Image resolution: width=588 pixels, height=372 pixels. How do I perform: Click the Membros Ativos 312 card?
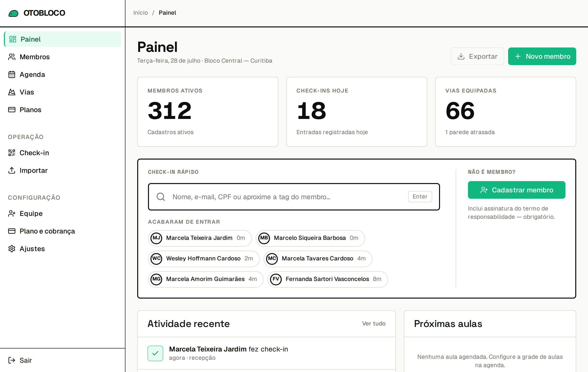point(208,112)
